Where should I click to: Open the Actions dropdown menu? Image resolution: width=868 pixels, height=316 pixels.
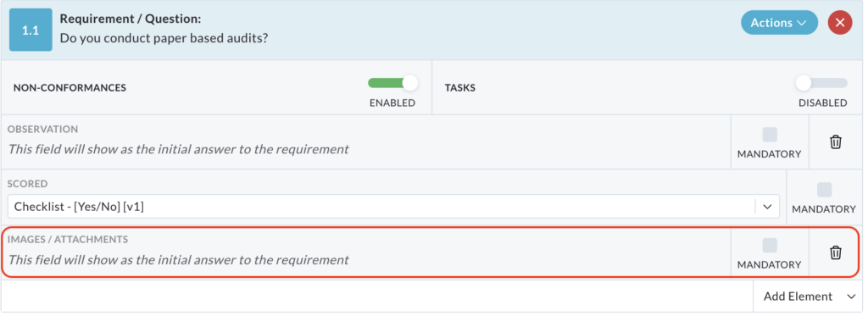[x=779, y=23]
